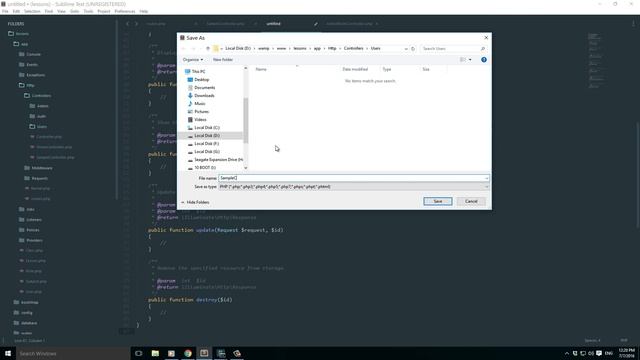Open the address bar previous locations dropdown
The image size is (640, 360).
406,49
